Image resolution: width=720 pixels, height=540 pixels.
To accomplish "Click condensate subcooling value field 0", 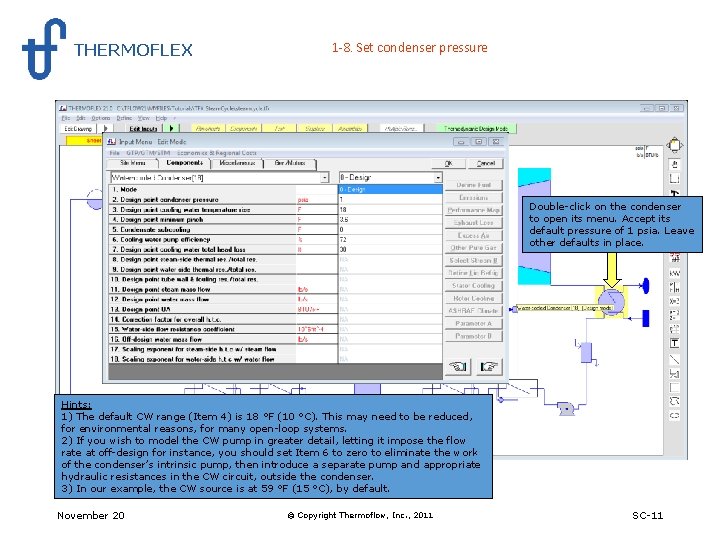I will pos(390,230).
